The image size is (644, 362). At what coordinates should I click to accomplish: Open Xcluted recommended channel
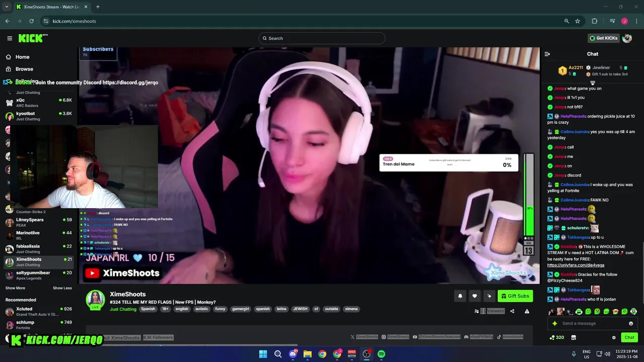pos(39,311)
